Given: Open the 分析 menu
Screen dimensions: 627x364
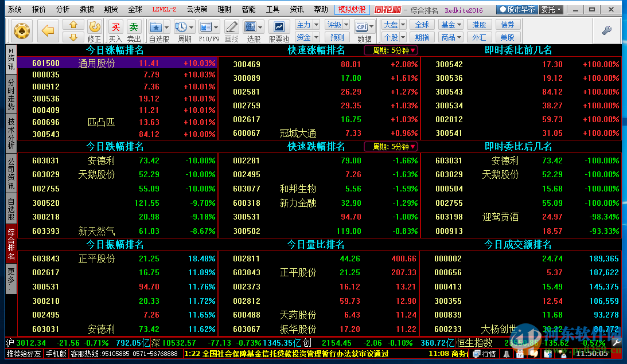Looking at the screenshot, I should (63, 10).
